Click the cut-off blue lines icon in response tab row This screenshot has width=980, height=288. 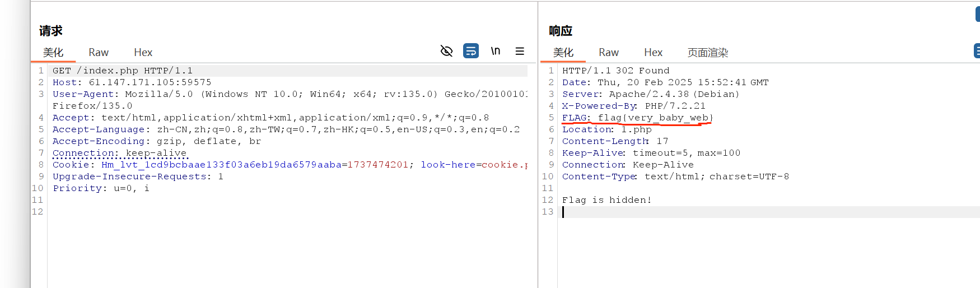(977, 51)
